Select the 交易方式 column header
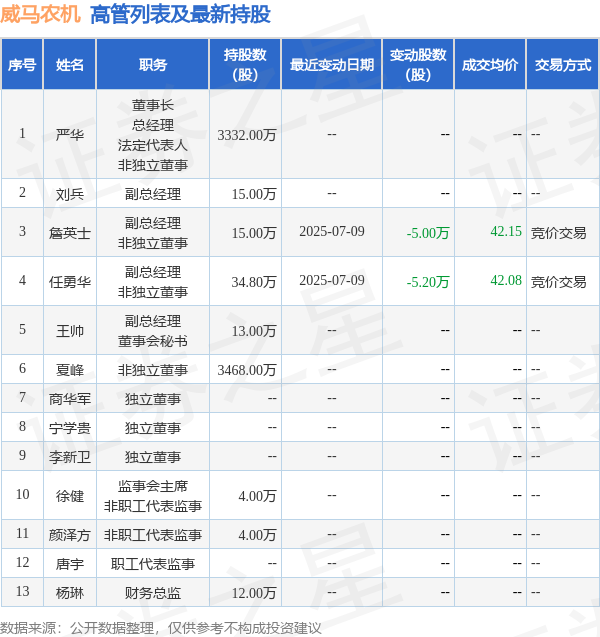 pos(563,65)
